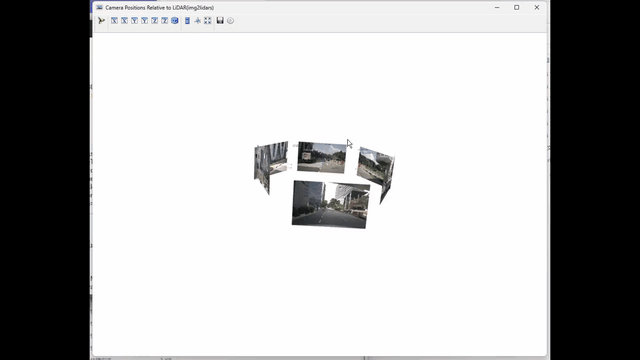Minimize the Camera Positions window
This screenshot has width=640, height=360.
[497, 7]
